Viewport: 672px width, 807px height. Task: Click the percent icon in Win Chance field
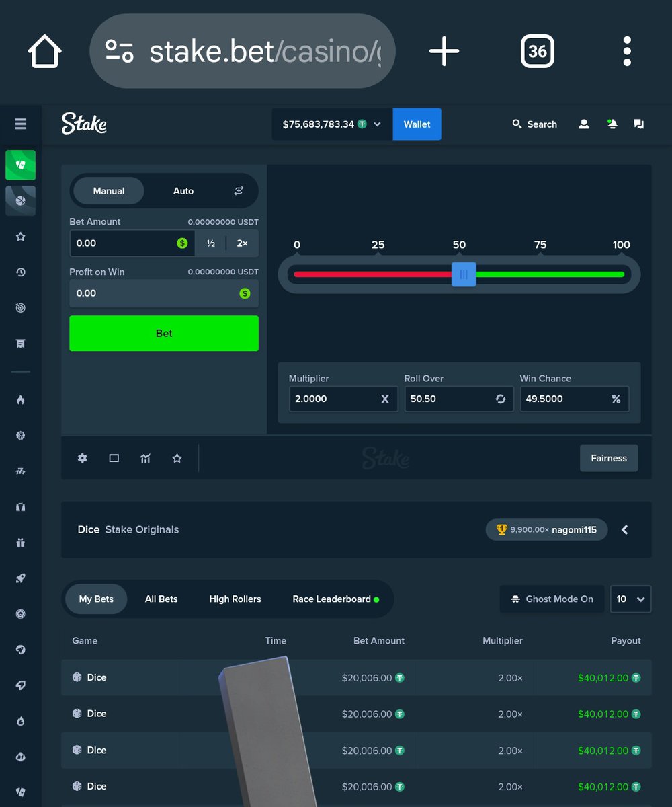(x=616, y=399)
